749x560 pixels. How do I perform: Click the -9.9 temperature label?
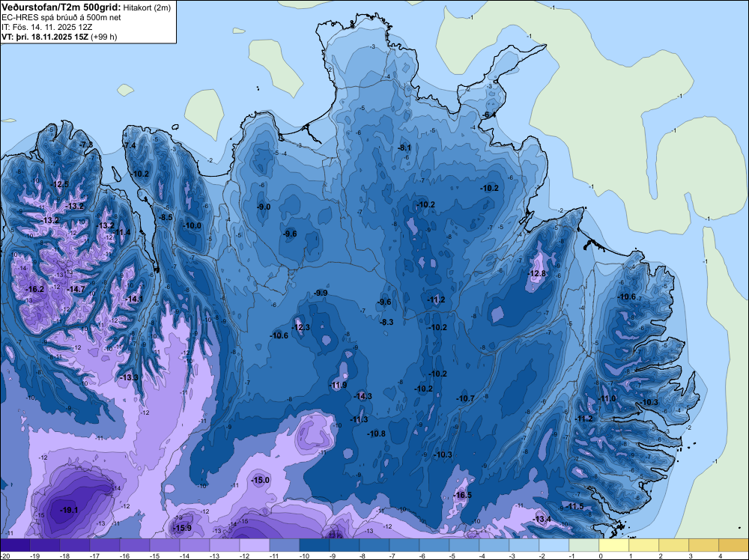321,293
